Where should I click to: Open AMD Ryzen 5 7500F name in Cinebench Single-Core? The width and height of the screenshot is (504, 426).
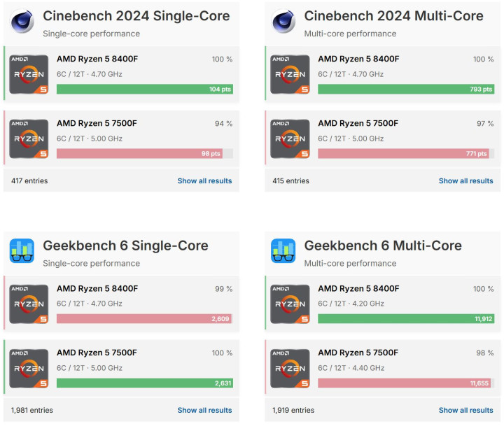97,124
